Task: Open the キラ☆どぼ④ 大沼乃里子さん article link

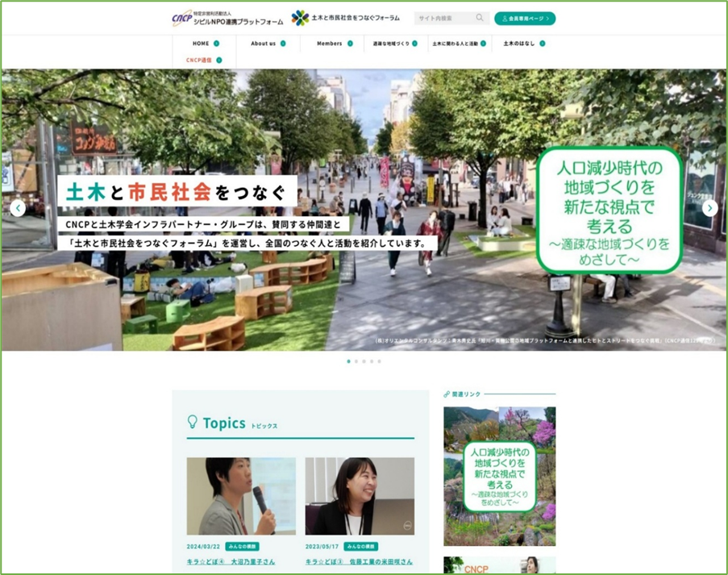Action: coord(230,561)
